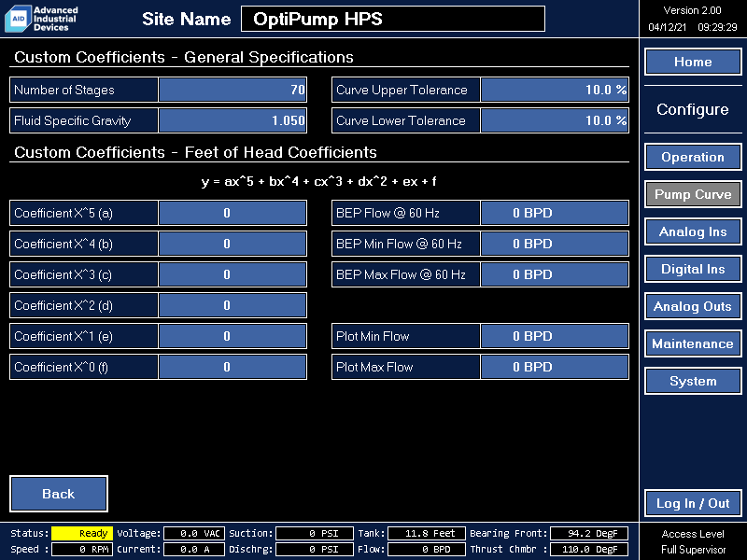Image resolution: width=747 pixels, height=560 pixels.
Task: Click the Fluid Specific Gravity label
Action: pos(73,121)
